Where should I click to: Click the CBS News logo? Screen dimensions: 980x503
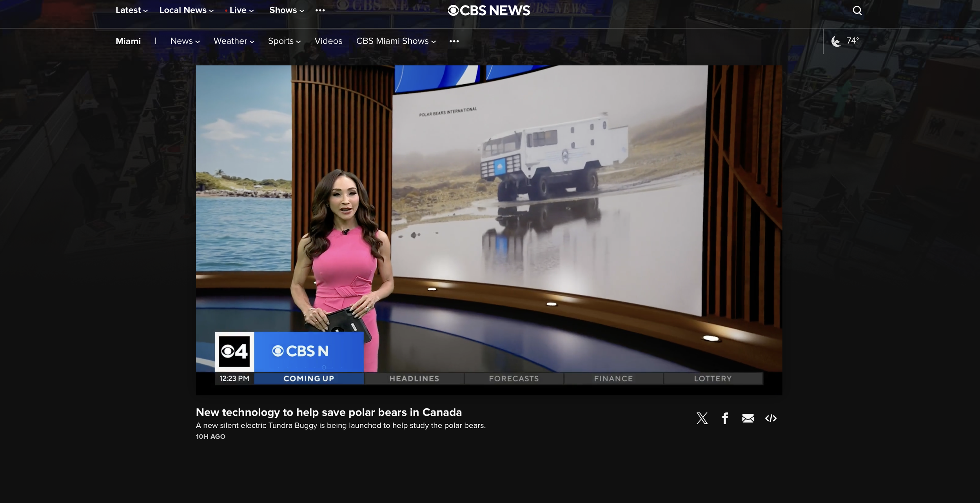point(489,11)
